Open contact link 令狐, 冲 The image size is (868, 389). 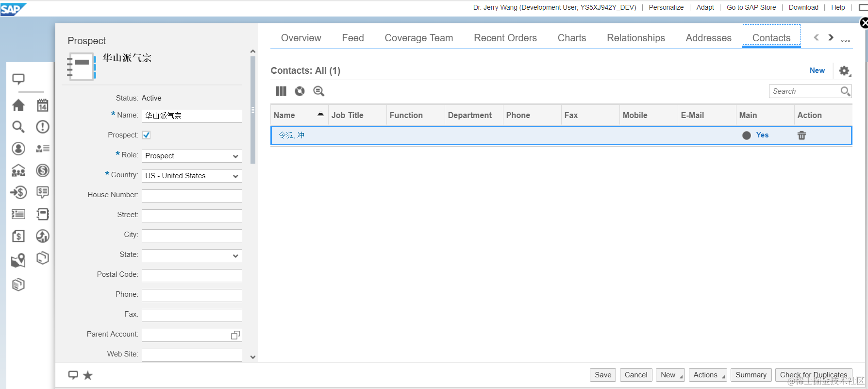click(x=291, y=135)
